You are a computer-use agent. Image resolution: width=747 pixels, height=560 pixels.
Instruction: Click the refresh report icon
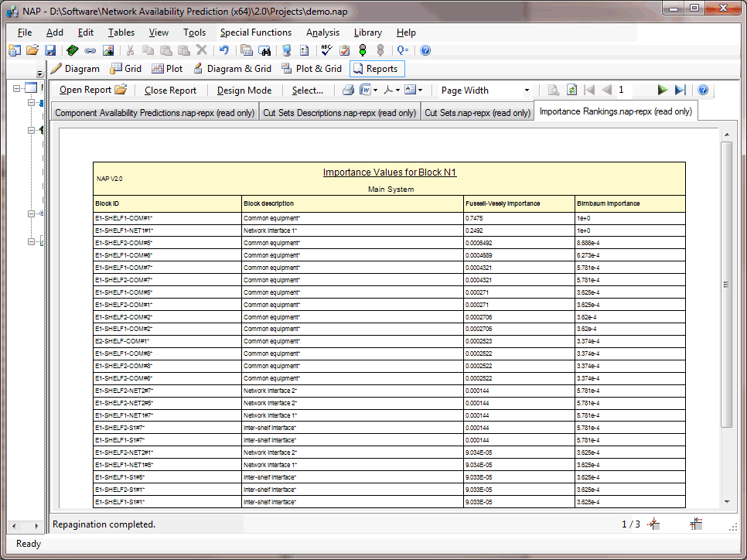(x=571, y=90)
